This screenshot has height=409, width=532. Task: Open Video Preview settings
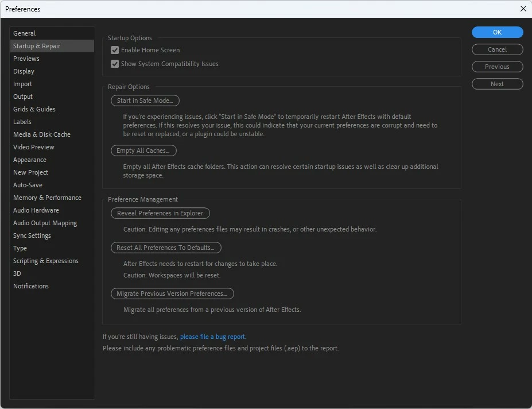tap(52, 147)
